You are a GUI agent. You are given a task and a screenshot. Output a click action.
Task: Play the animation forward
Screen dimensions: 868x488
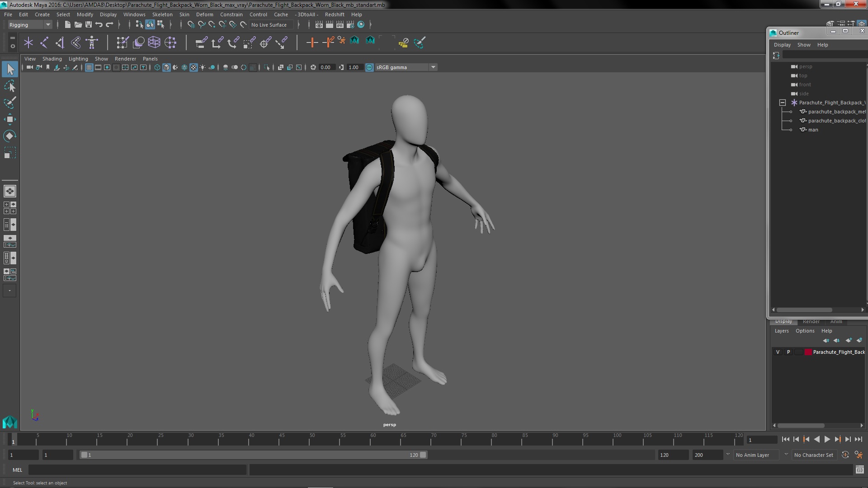pyautogui.click(x=827, y=439)
